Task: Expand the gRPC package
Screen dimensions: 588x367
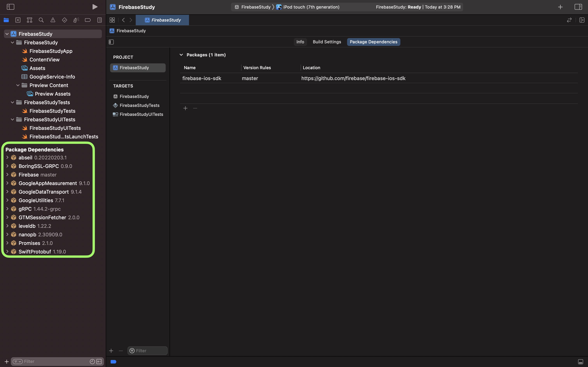Action: pyautogui.click(x=7, y=209)
